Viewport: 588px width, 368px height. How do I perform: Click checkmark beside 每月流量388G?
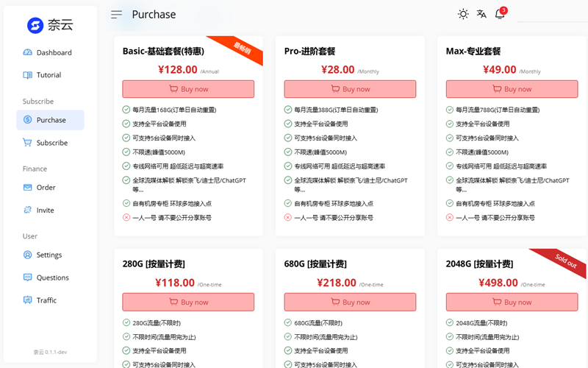point(287,110)
